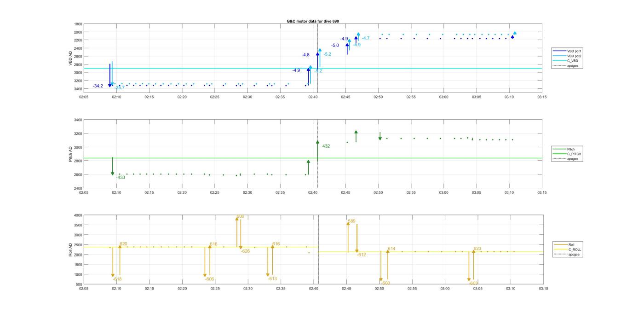Click the "2400" tick on Pitch axis

click(x=78, y=188)
